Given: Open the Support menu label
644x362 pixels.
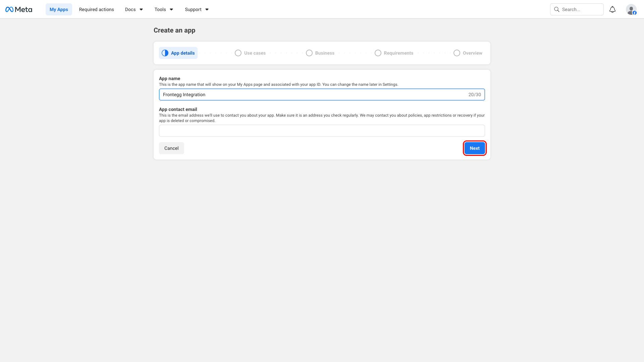Looking at the screenshot, I should (x=193, y=9).
